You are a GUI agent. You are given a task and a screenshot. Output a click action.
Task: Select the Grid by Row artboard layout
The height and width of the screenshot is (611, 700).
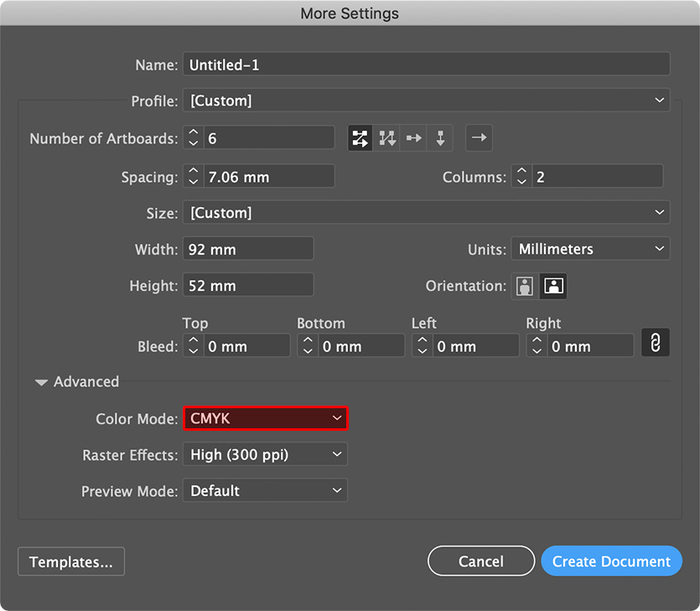[x=360, y=138]
